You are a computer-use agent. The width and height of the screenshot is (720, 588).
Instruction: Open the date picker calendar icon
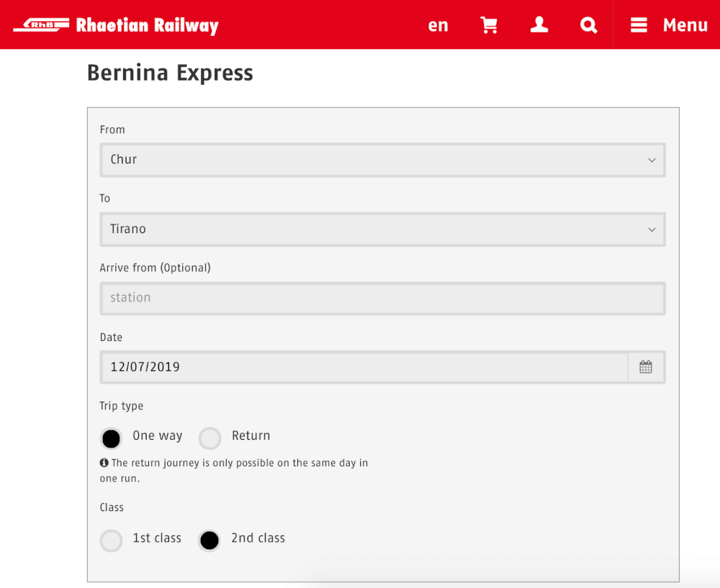[646, 367]
